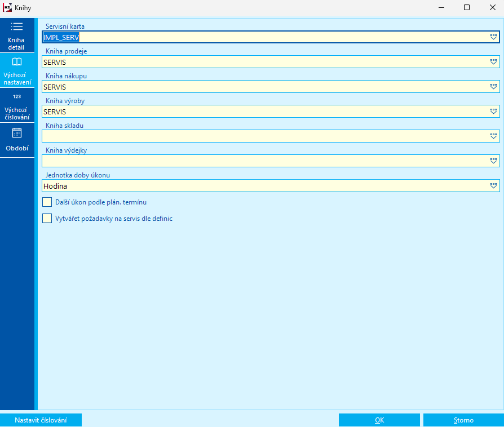Click the Jednotka doby úkonu label

pyautogui.click(x=78, y=175)
